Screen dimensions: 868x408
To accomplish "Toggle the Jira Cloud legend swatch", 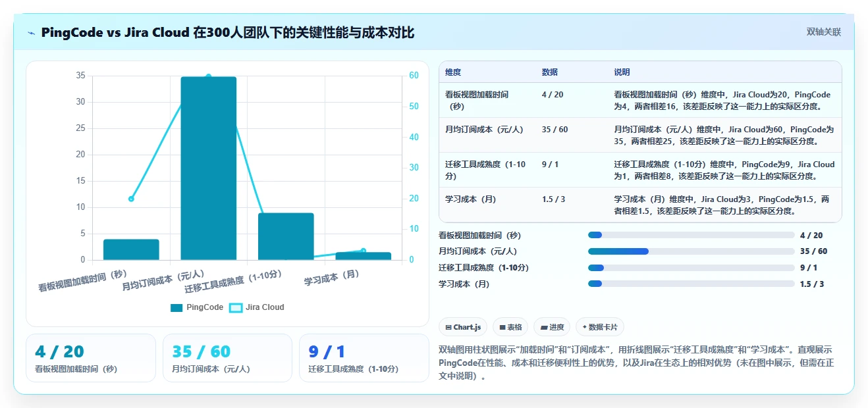I will (236, 307).
